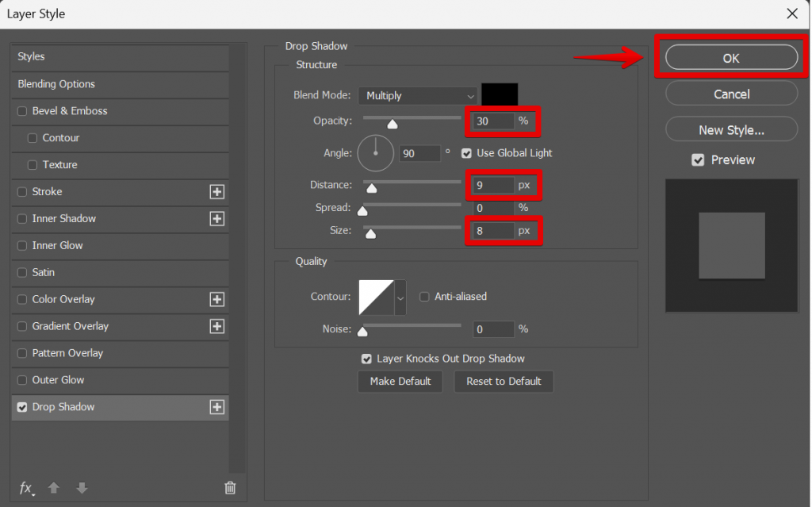The width and height of the screenshot is (812, 507).
Task: Click the fx icon below the effects list
Action: 25,488
